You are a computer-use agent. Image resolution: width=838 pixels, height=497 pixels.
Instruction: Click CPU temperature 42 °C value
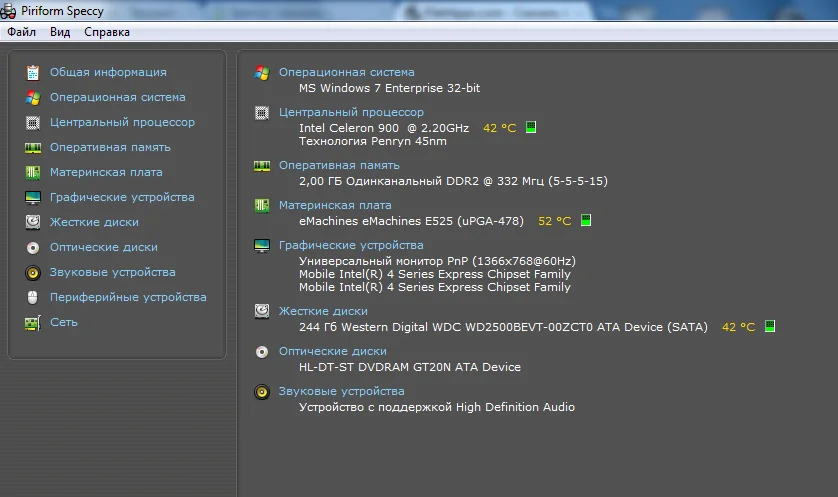[500, 128]
